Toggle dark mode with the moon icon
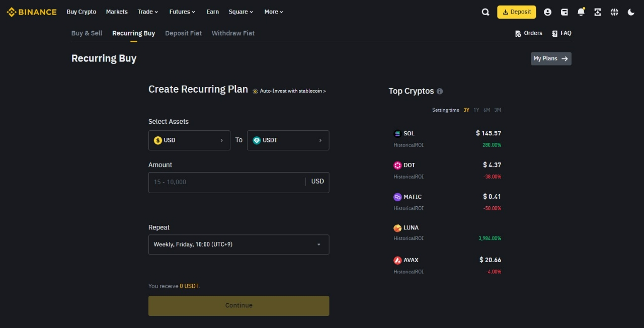Screen dimensions: 644x328 click(631, 12)
